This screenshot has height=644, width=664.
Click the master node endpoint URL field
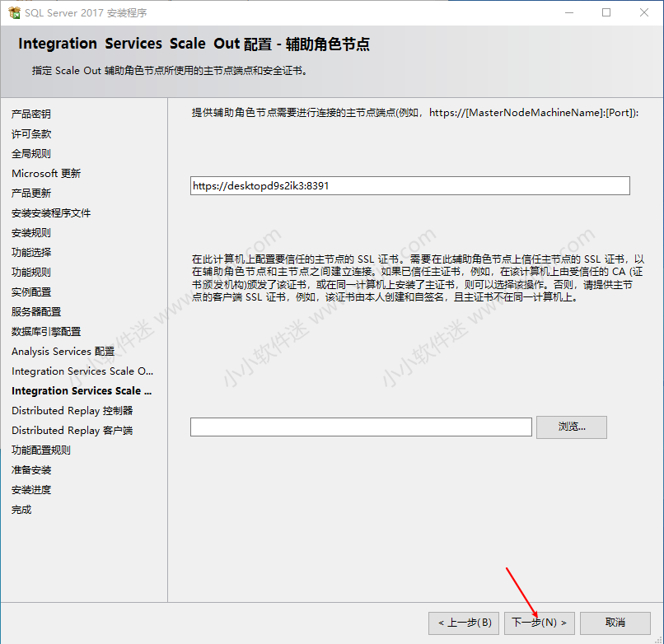pos(410,186)
